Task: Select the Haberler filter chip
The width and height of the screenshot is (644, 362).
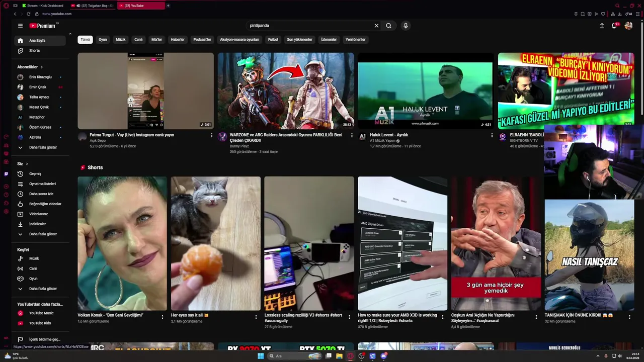Action: tap(178, 39)
